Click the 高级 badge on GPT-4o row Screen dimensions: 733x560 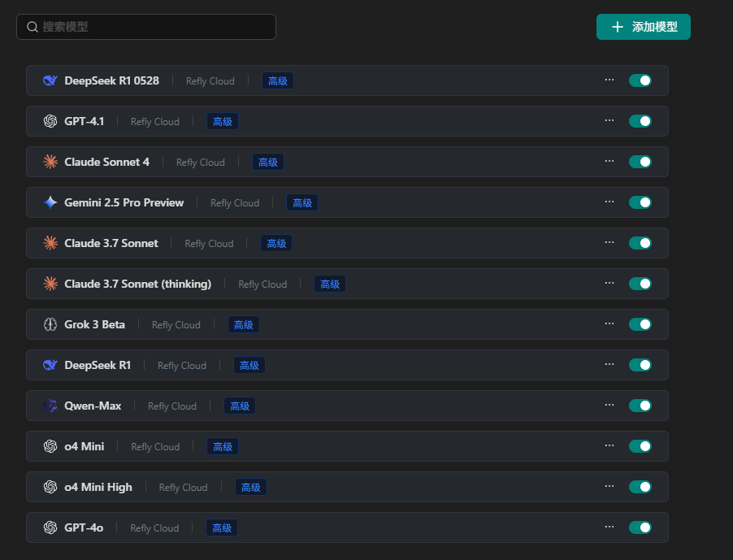coord(222,527)
